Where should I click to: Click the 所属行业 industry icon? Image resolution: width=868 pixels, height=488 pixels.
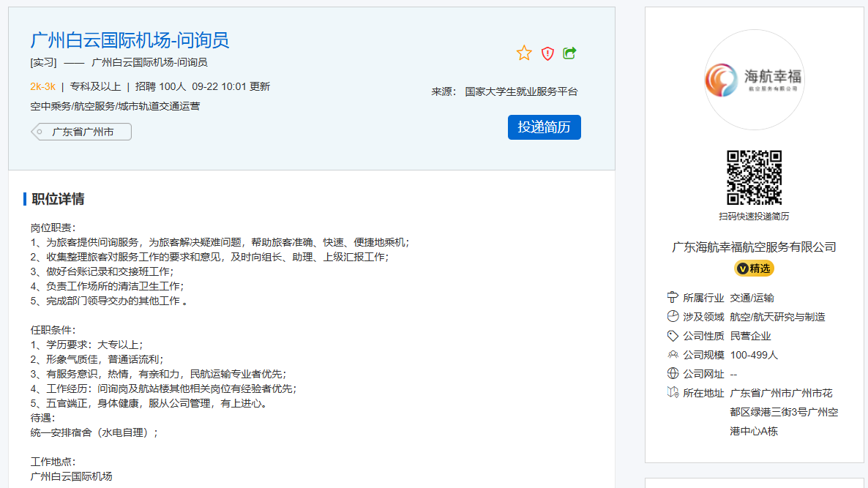point(673,298)
